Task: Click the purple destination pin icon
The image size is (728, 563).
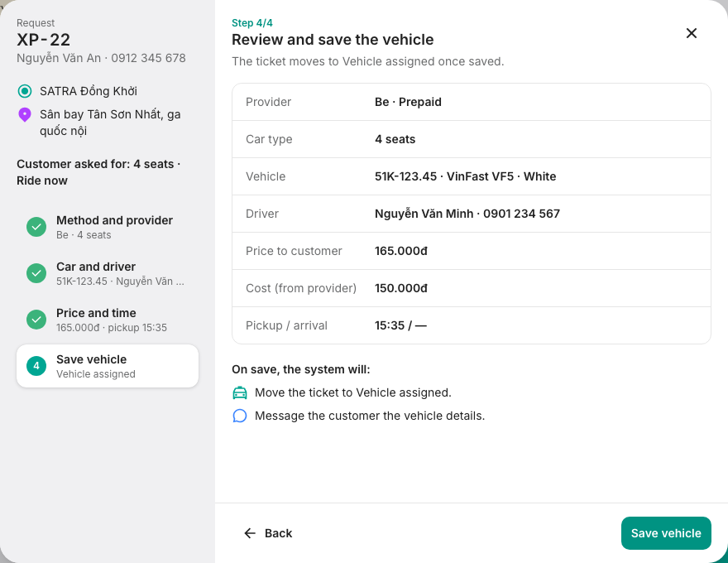Action: pyautogui.click(x=25, y=115)
